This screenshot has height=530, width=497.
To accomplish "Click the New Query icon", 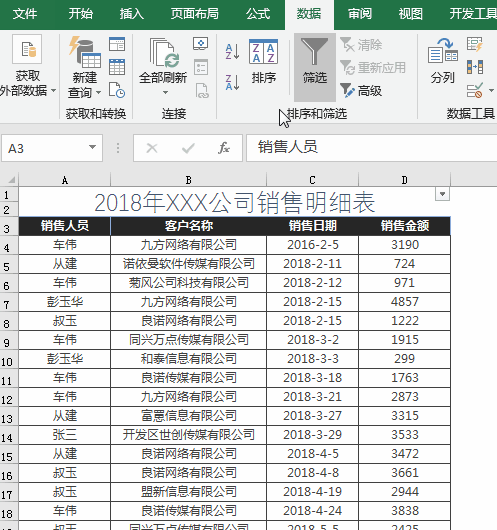I will point(85,51).
